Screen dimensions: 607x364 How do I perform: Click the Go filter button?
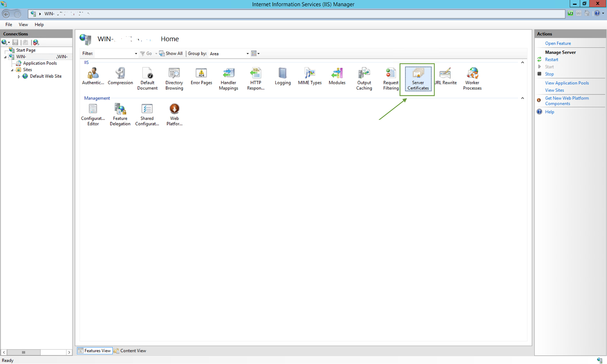click(146, 54)
